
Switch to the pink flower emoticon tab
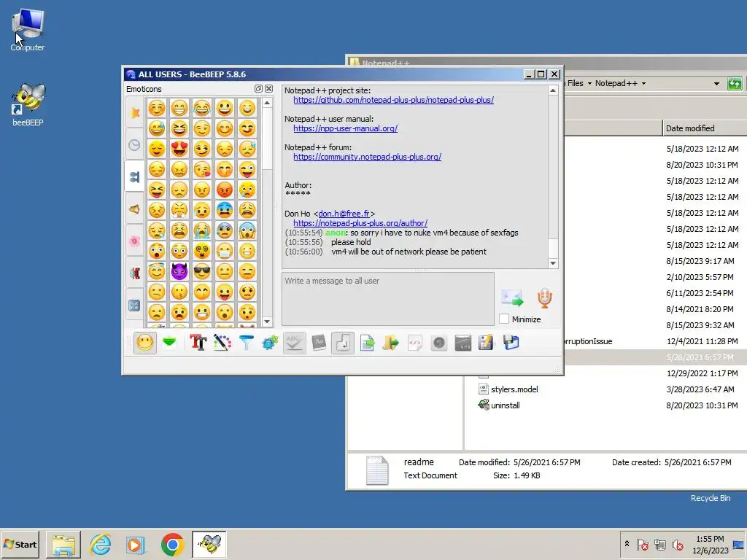pyautogui.click(x=135, y=241)
